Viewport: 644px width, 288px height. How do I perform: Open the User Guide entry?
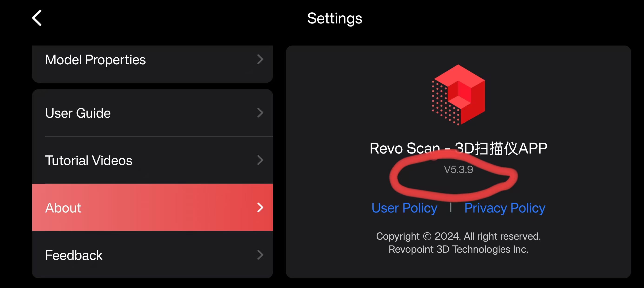[x=78, y=113]
